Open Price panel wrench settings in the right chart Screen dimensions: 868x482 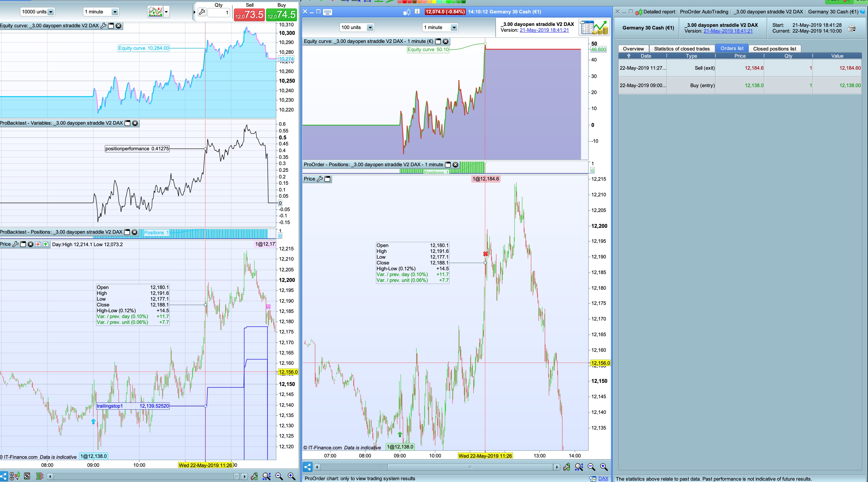[320, 179]
